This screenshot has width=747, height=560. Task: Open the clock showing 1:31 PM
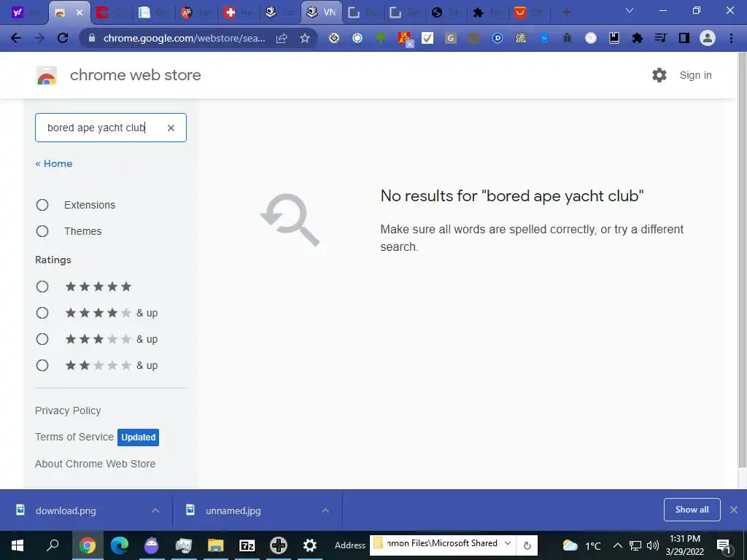(685, 545)
